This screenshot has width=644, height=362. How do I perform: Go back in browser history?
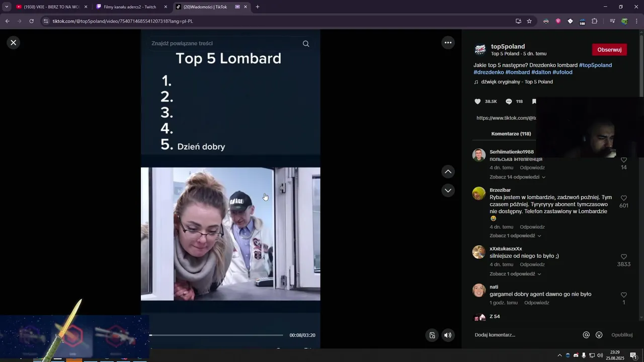[7, 21]
